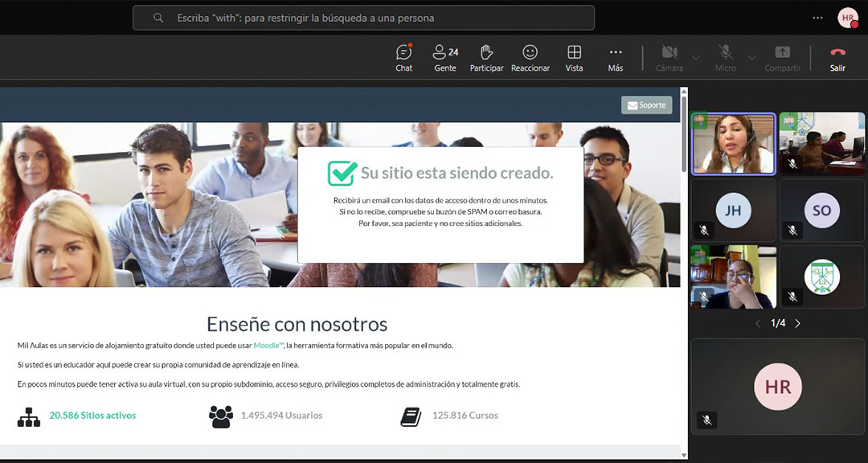
Task: Toggle the Cámara on or off
Action: [669, 57]
